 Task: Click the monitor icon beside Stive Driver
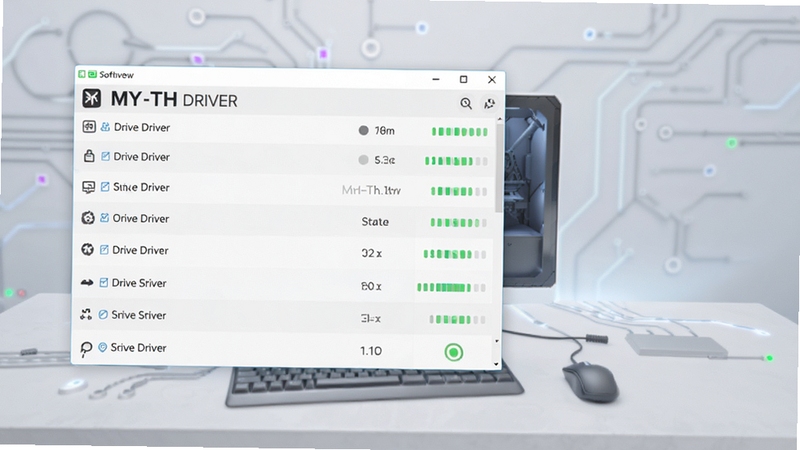point(88,187)
